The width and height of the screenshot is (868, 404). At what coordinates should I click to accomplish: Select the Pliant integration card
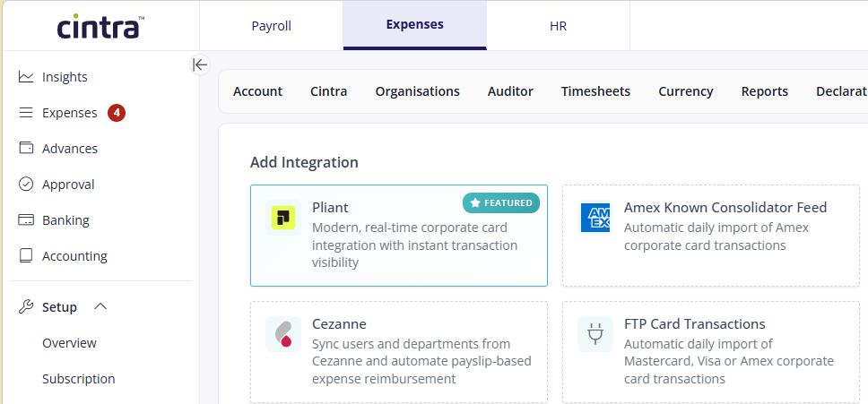point(398,236)
